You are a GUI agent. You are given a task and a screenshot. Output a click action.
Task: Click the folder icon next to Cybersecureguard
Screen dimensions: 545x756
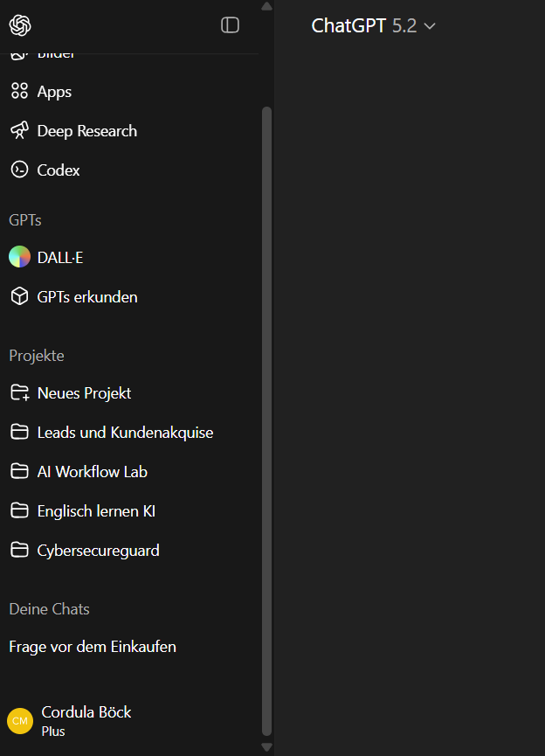click(19, 550)
